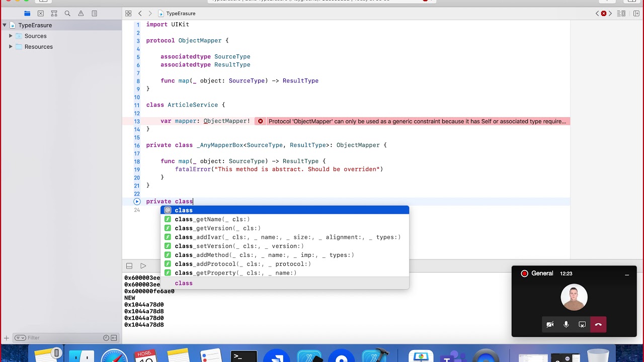Minimize the General call widget
This screenshot has height=362, width=644.
(627, 275)
